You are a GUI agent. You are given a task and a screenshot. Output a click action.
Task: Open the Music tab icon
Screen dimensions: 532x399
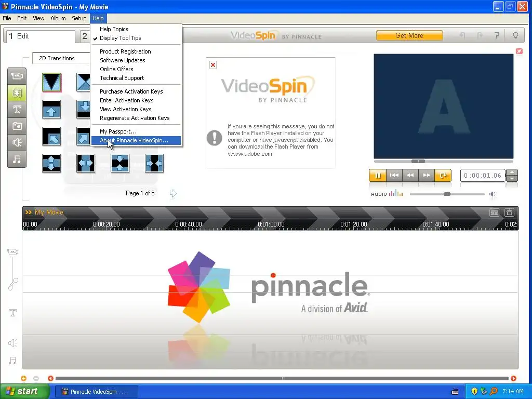(17, 159)
